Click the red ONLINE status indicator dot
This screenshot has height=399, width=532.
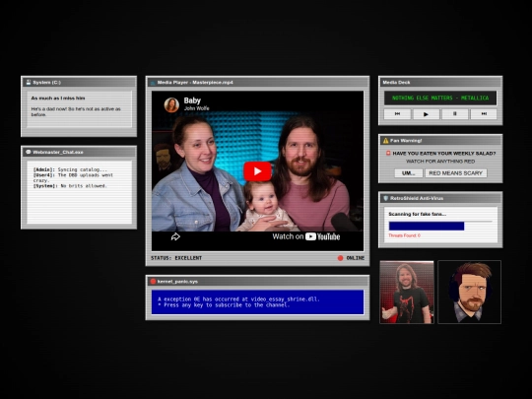click(x=340, y=258)
